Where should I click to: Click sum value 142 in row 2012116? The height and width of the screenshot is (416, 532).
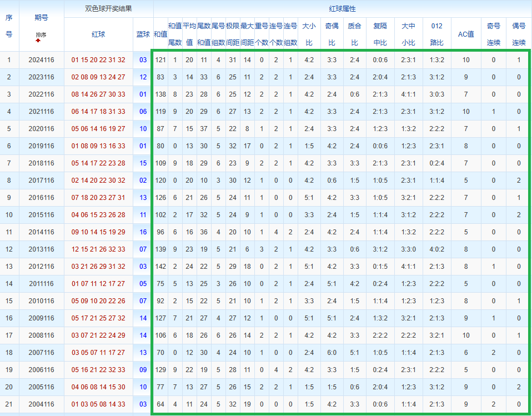[160, 267]
